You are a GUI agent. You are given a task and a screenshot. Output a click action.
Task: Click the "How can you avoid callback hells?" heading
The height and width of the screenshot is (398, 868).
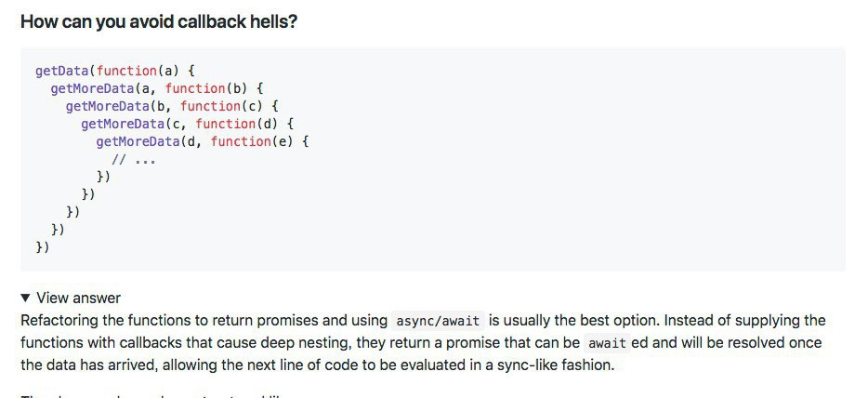[159, 21]
